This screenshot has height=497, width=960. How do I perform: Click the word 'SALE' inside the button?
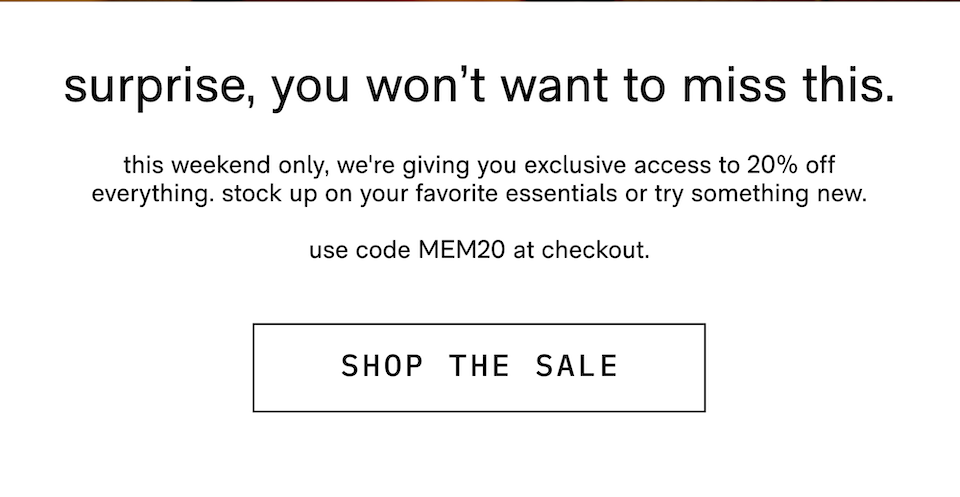tap(577, 366)
